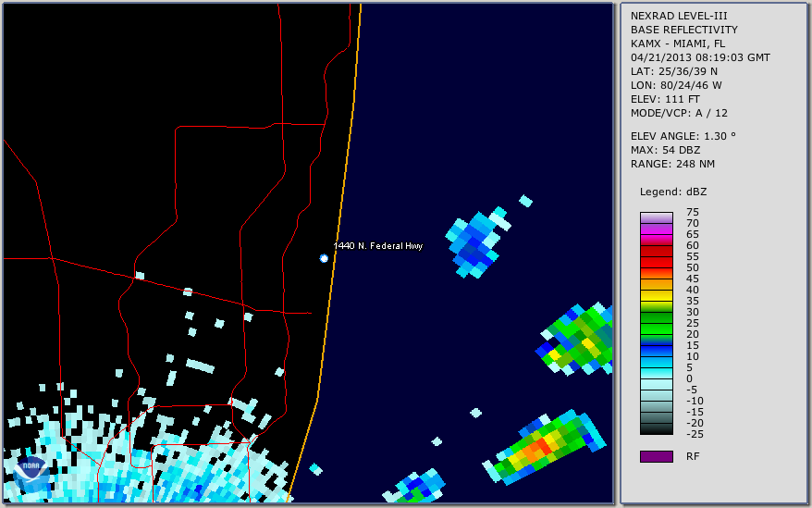Select the BASE REFLECTIVITY text

[684, 30]
